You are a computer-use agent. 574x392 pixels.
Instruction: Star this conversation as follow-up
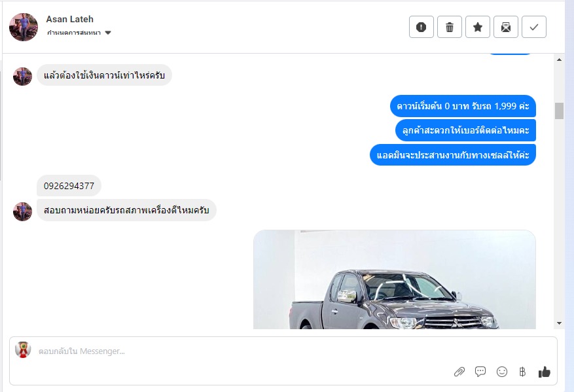(478, 27)
